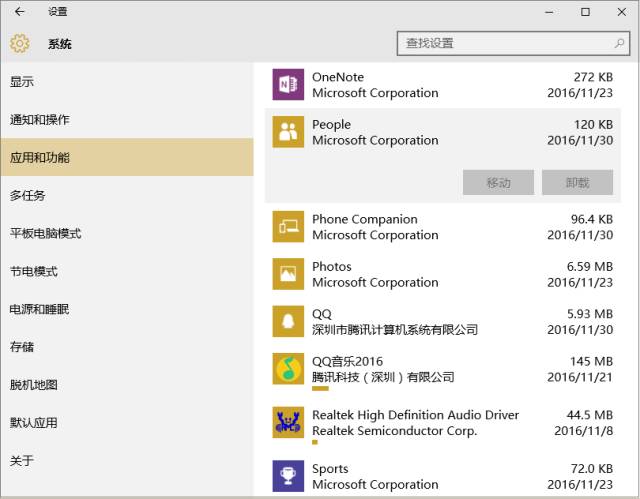Click the 272 KB size value

point(593,77)
